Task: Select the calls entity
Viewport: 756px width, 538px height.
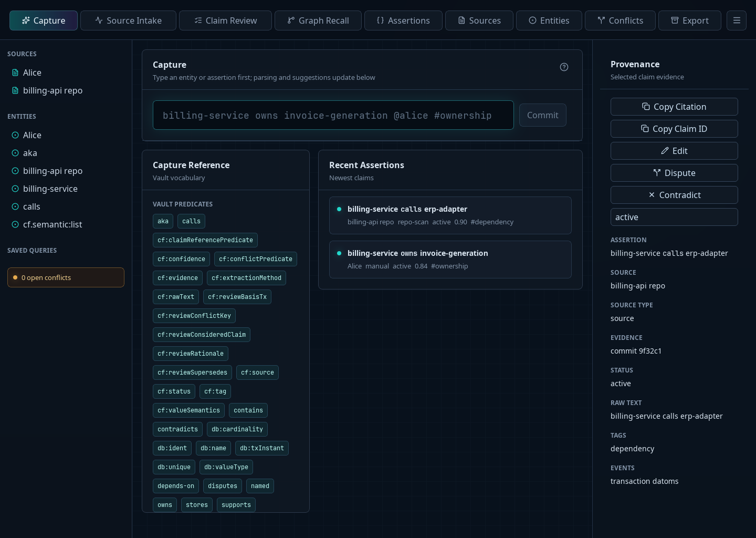Action: pos(66,206)
